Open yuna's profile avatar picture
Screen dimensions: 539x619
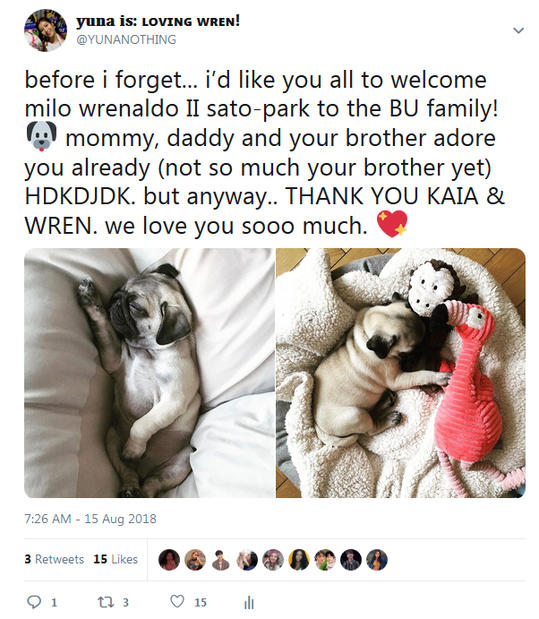45,30
